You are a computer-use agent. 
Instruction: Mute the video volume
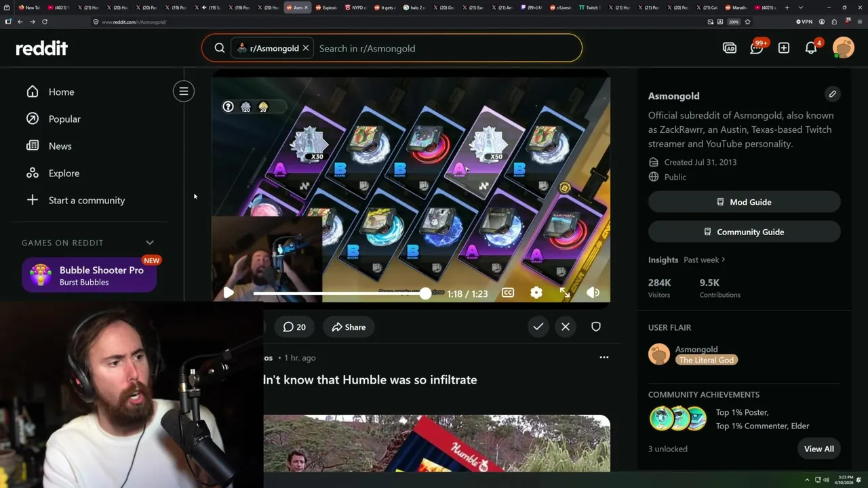click(x=593, y=293)
